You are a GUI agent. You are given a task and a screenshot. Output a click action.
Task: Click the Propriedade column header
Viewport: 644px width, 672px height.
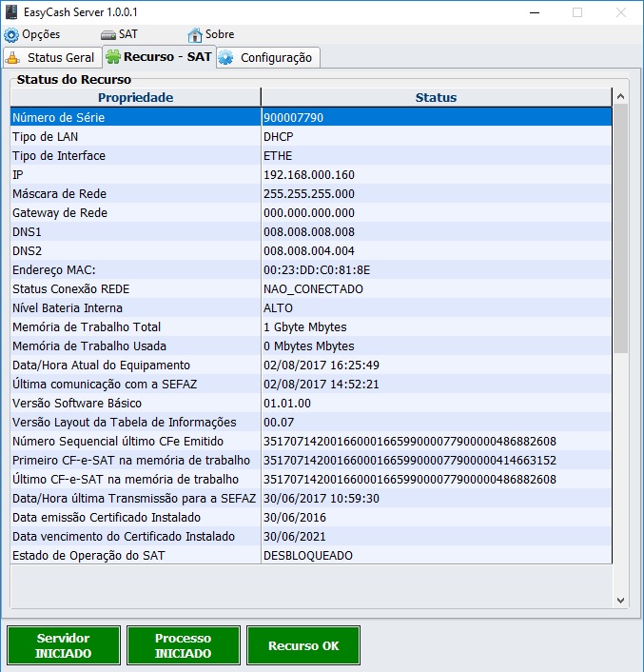tap(135, 97)
